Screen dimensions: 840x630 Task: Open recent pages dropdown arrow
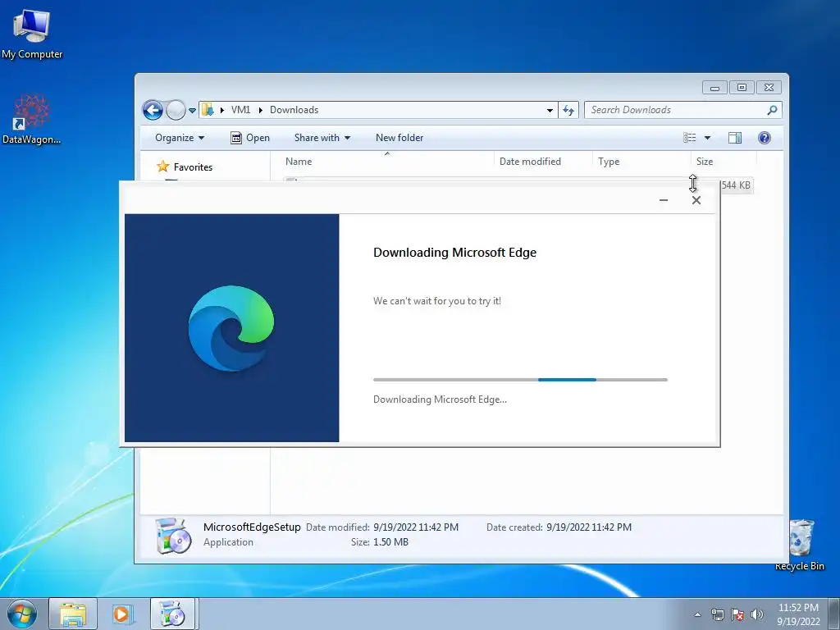192,111
